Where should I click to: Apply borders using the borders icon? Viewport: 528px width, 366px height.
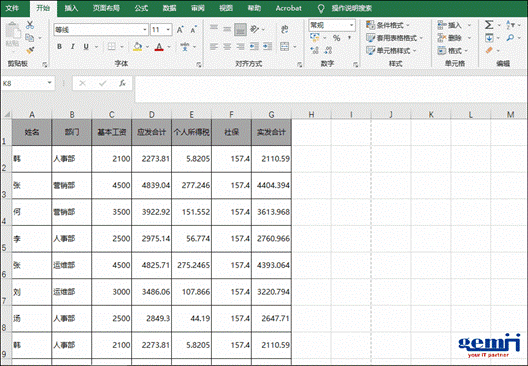pyautogui.click(x=111, y=47)
